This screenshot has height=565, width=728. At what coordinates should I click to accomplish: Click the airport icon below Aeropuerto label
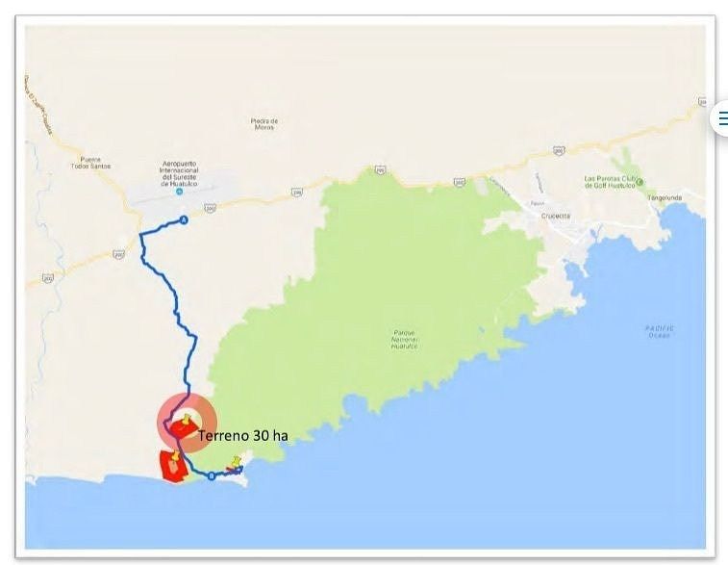click(179, 192)
